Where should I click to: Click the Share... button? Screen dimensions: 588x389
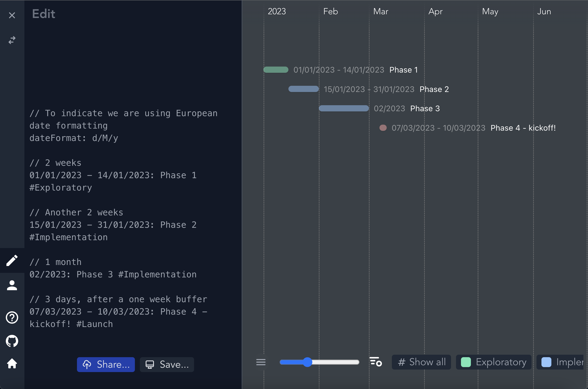click(x=106, y=364)
